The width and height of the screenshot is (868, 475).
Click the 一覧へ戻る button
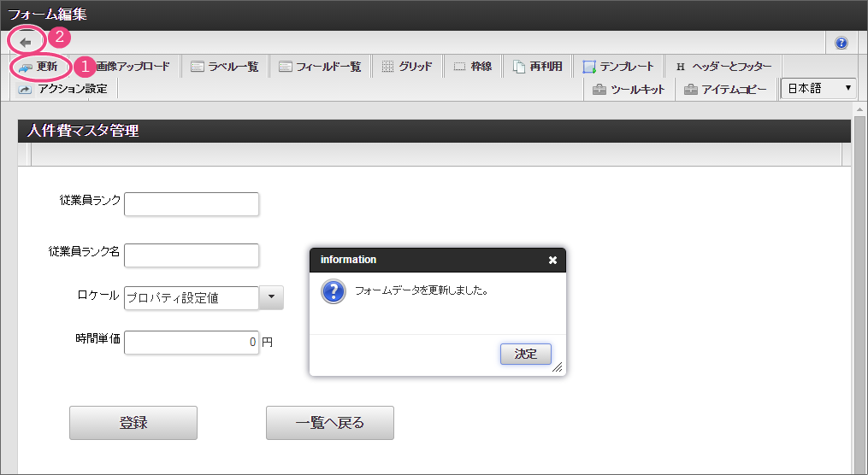330,423
